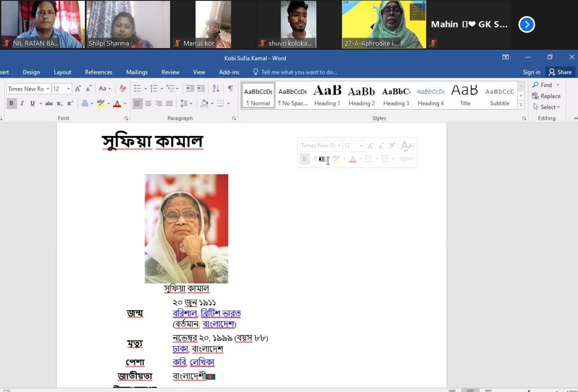Open the References tab
This screenshot has height=392, width=578.
[99, 72]
